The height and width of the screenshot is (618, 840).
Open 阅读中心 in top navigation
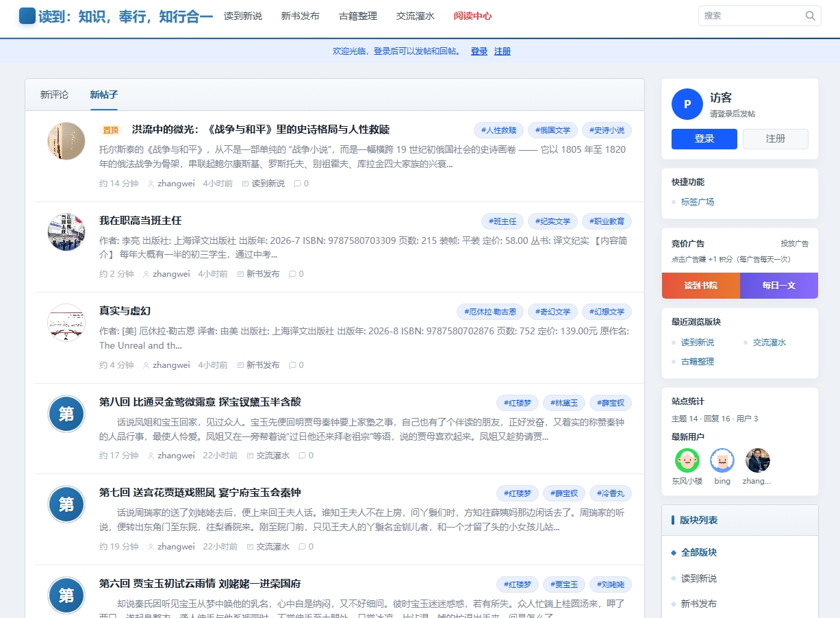(473, 16)
